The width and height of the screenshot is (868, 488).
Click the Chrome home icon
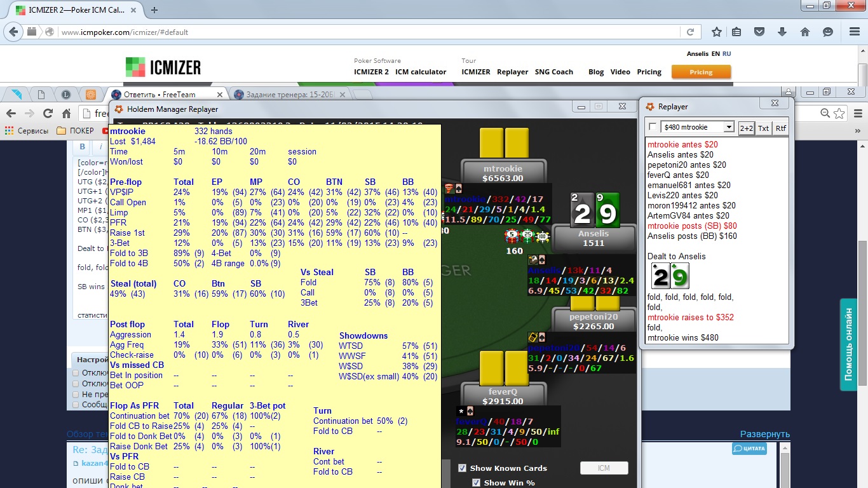(66, 113)
